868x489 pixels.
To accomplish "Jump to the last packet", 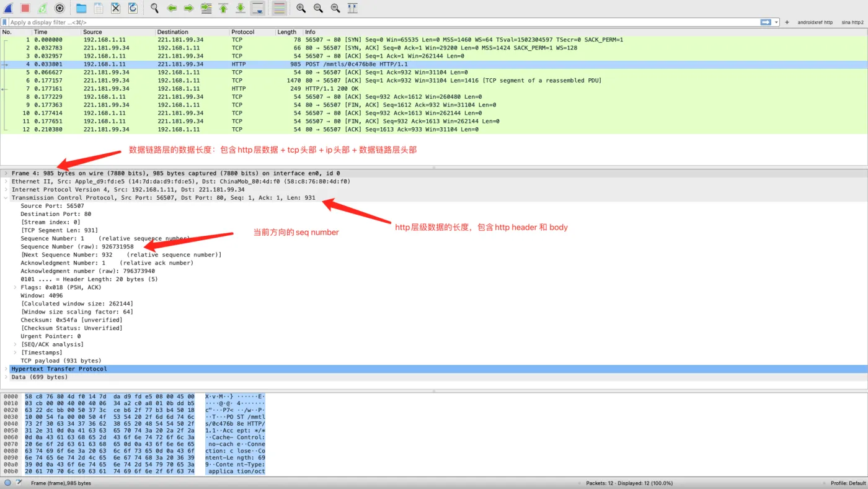I will [x=241, y=8].
